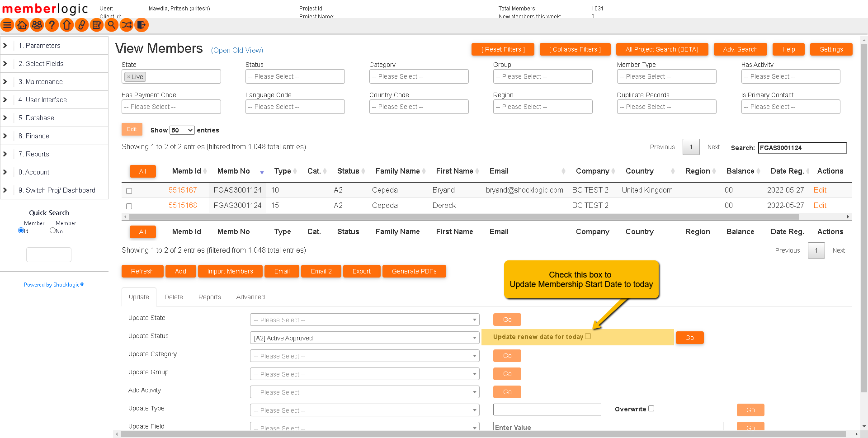Open the Update Status dropdown
Image resolution: width=868 pixels, height=438 pixels.
(x=364, y=338)
